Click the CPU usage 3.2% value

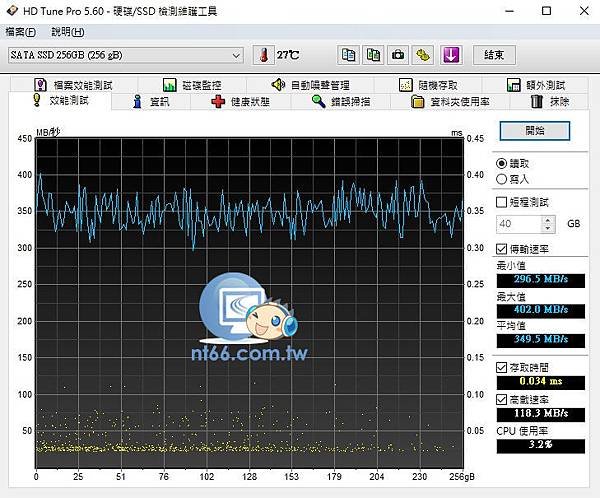point(540,446)
